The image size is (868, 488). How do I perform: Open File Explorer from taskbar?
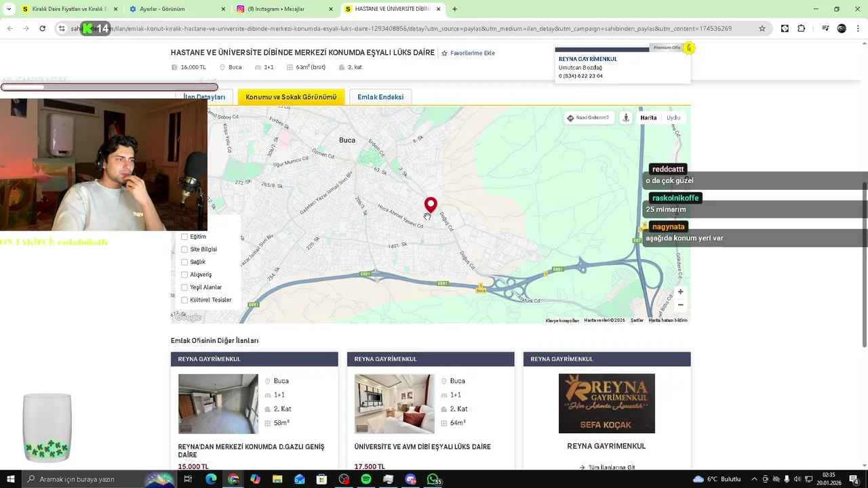(x=277, y=479)
